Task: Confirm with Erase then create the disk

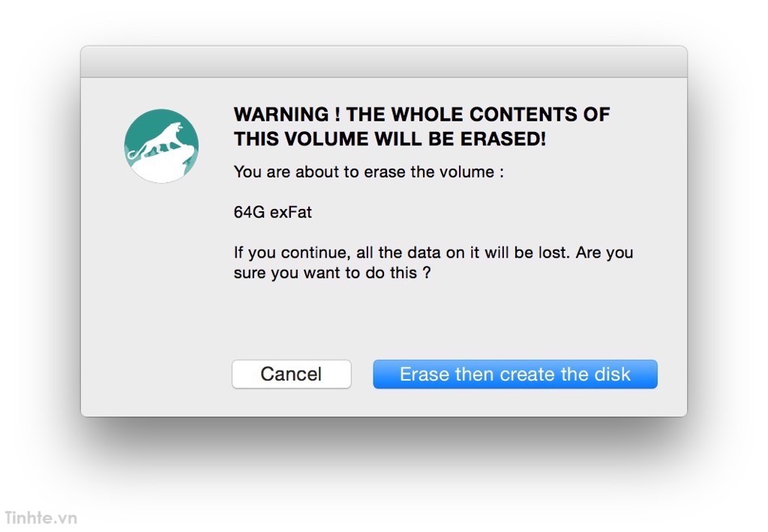Action: click(514, 375)
